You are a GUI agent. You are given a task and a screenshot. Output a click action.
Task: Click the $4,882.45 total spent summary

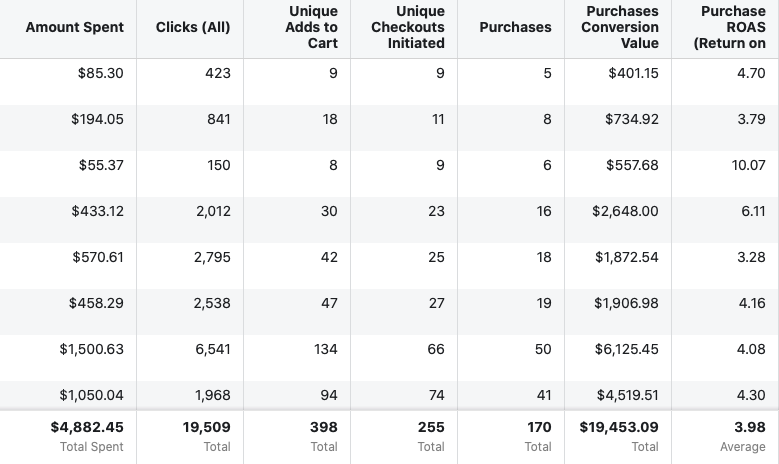87,427
